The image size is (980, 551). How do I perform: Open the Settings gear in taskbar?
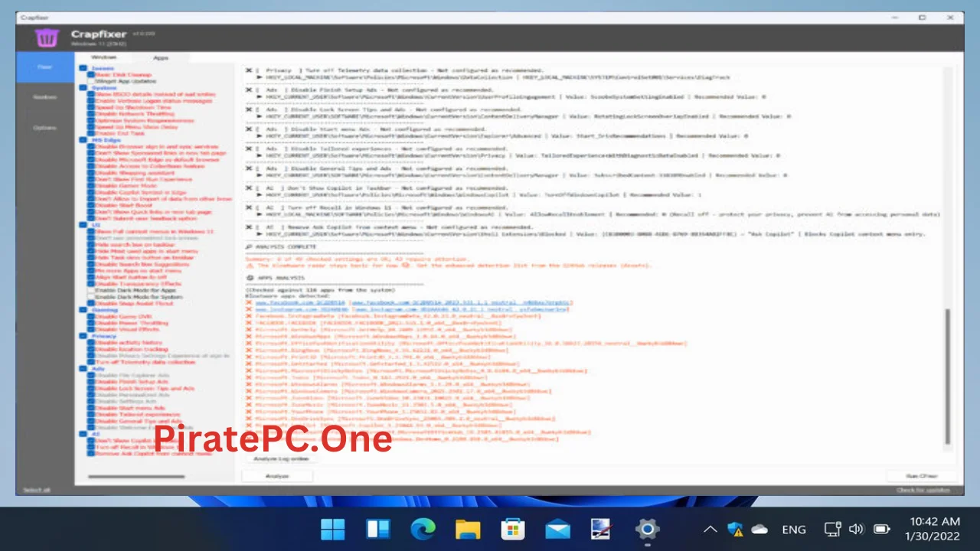(647, 529)
